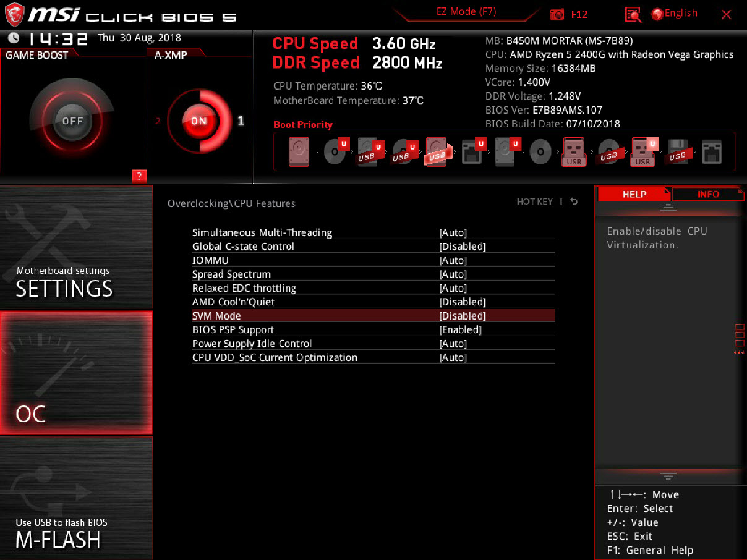Open M-FLASH to flash BIOS
Image resolution: width=747 pixels, height=560 pixels.
pyautogui.click(x=76, y=498)
